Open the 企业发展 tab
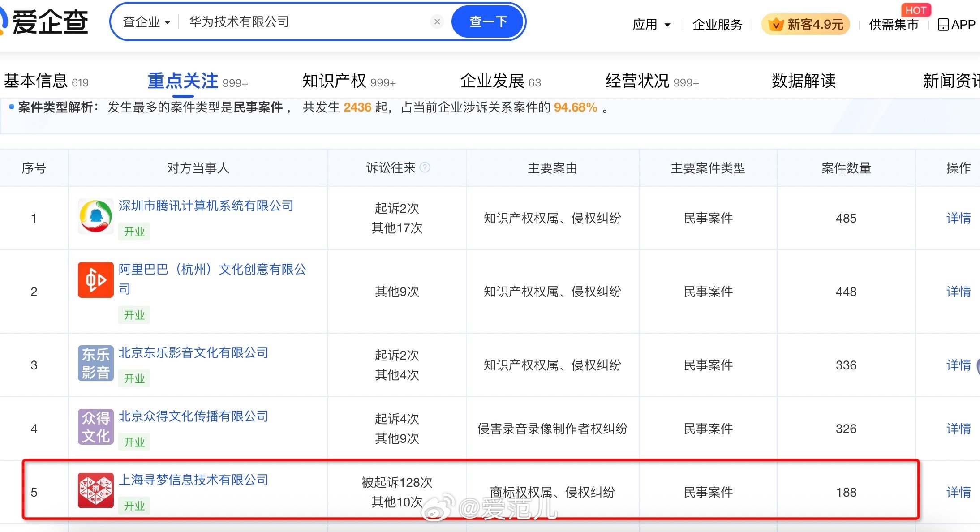980x532 pixels. (500, 81)
